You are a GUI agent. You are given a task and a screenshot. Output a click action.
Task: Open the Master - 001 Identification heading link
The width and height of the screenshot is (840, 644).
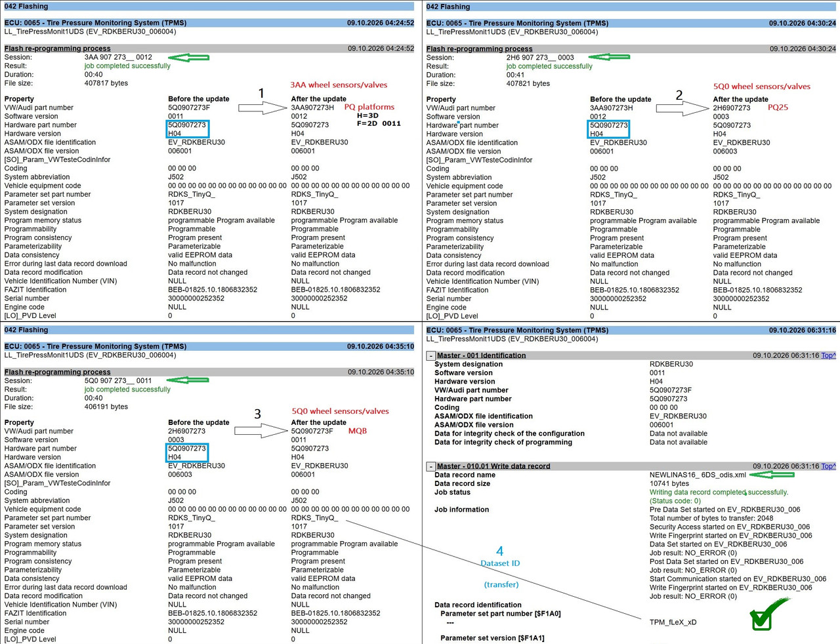[x=481, y=356]
